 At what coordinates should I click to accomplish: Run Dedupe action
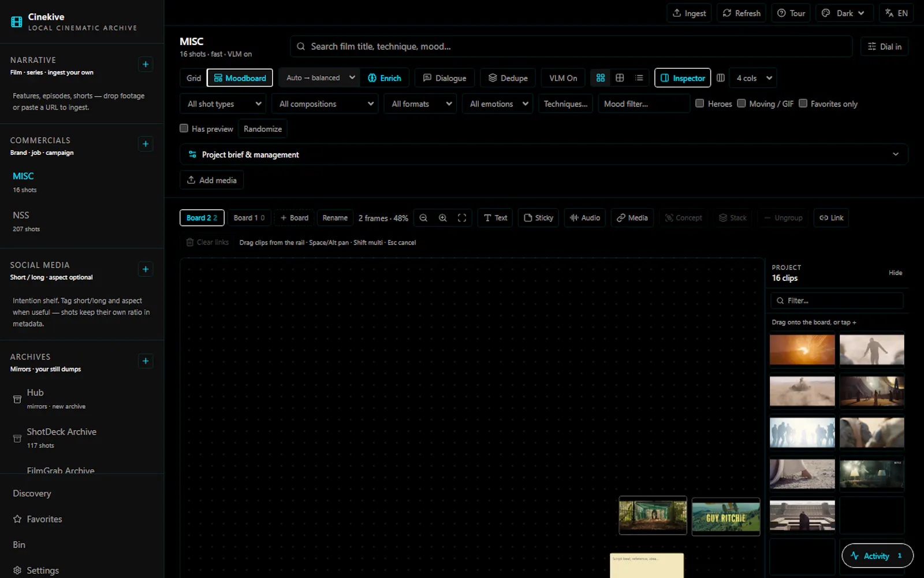tap(508, 78)
